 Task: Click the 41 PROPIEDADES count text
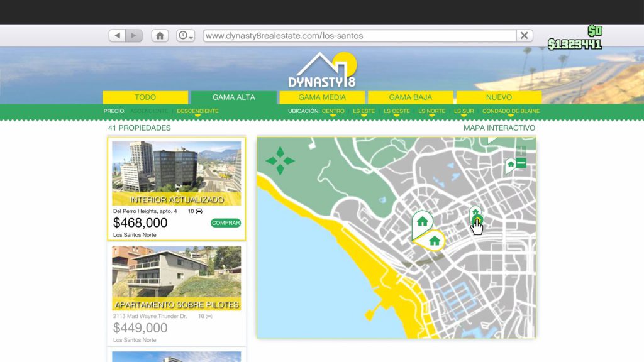coord(139,128)
